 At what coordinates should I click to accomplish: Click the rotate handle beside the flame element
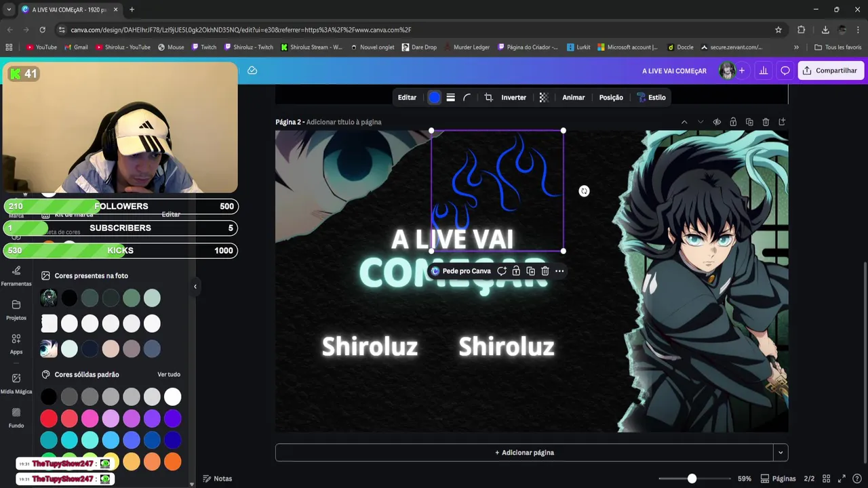(584, 191)
